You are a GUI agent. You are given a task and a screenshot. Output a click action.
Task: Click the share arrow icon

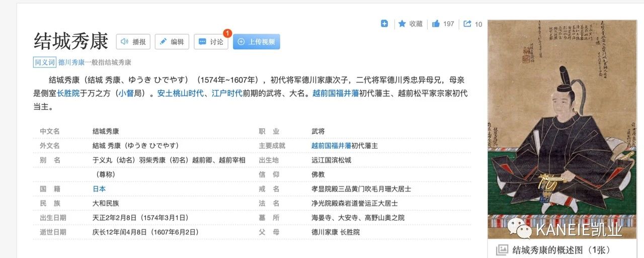click(x=467, y=24)
